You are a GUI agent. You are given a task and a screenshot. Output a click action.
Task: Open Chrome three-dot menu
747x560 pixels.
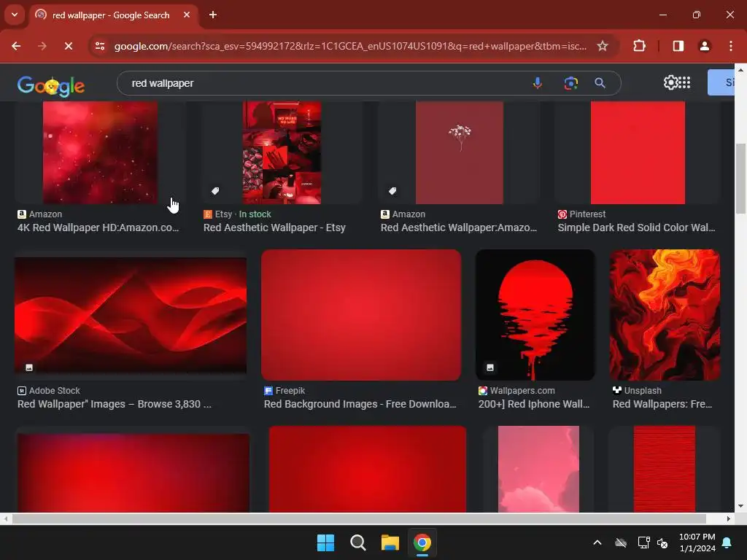[x=731, y=46]
